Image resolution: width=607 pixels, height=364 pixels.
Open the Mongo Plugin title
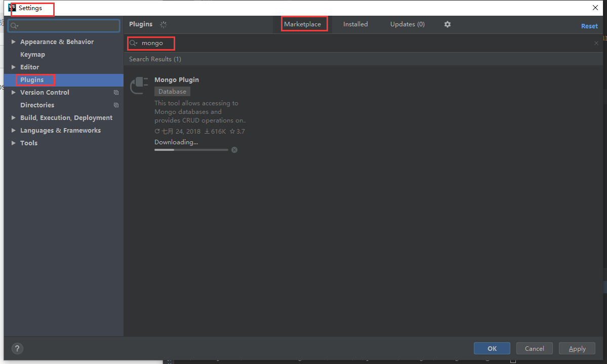(177, 80)
